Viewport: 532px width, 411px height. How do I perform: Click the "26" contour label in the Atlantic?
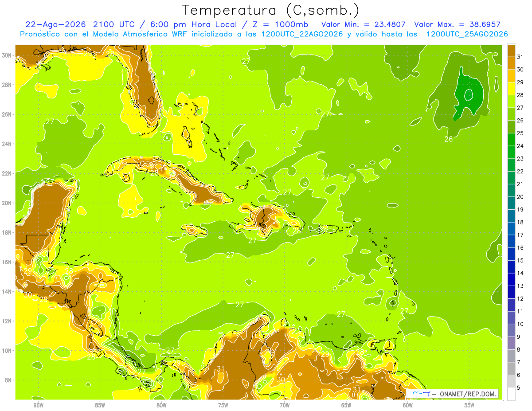pos(449,139)
